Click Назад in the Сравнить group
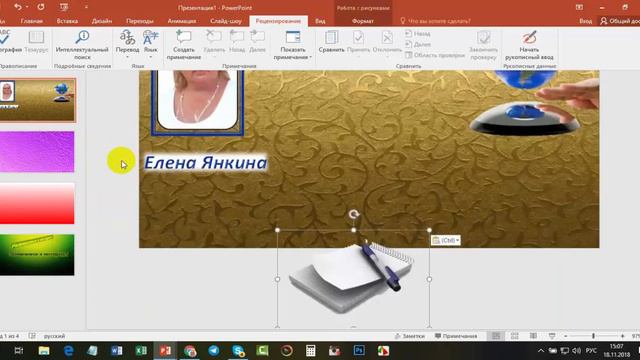The width and height of the screenshot is (640, 360). tap(418, 33)
